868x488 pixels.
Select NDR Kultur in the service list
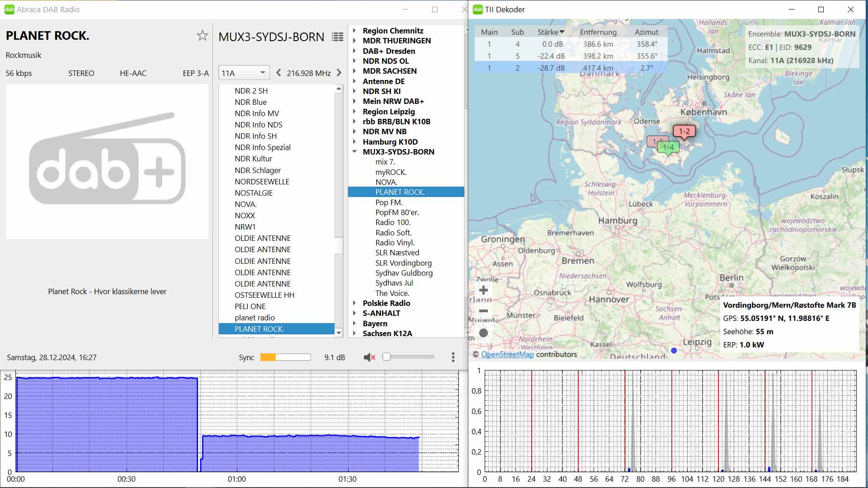pyautogui.click(x=253, y=159)
